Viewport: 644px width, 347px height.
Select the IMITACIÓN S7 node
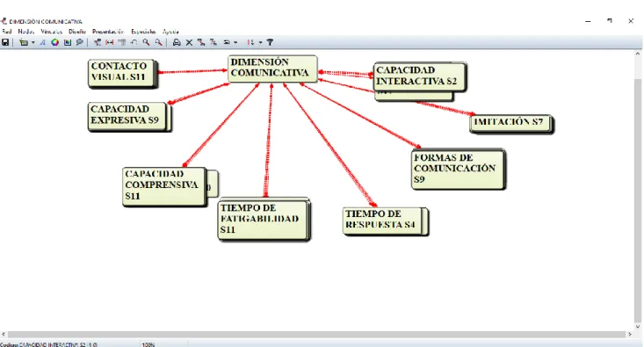(x=510, y=123)
